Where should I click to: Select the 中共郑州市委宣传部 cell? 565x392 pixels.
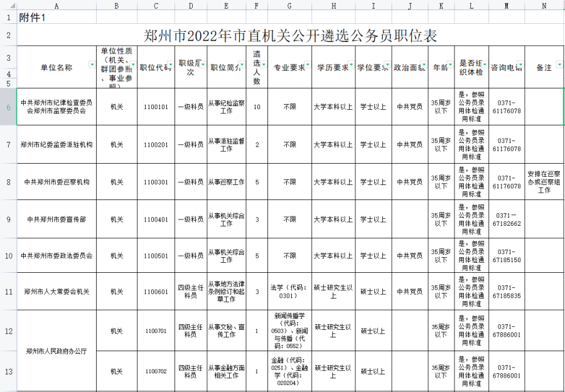coord(56,220)
